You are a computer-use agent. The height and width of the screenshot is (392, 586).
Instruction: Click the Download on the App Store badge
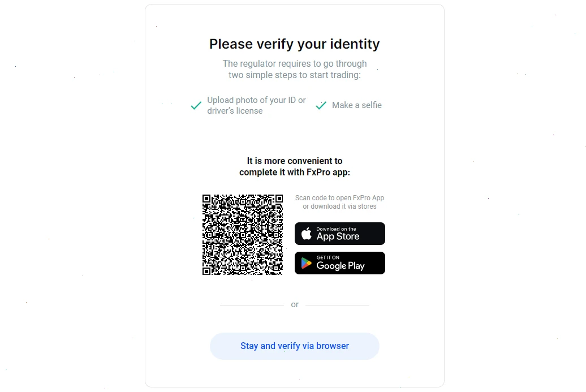pyautogui.click(x=339, y=233)
